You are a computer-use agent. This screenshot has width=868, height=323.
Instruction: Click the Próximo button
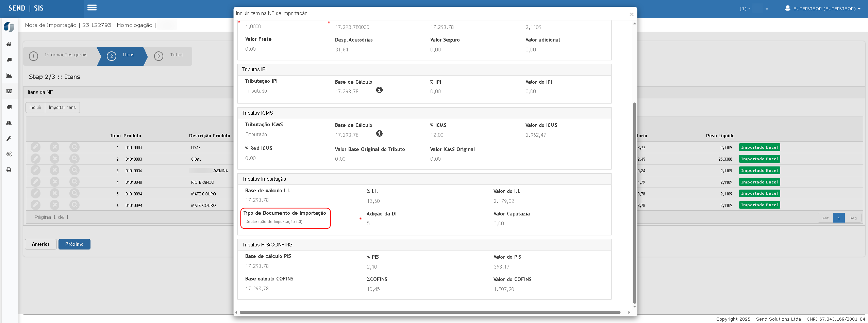tap(74, 244)
